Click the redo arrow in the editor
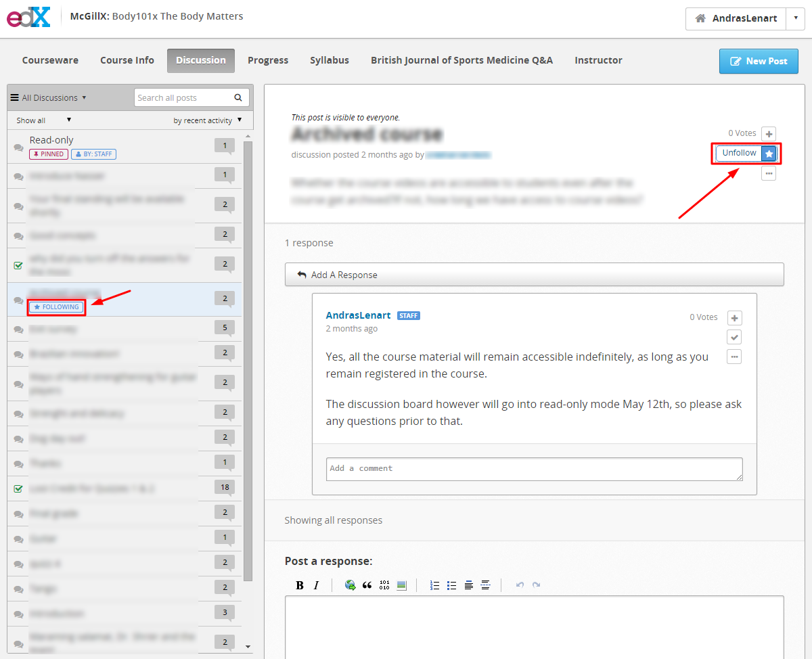This screenshot has width=812, height=659. [x=536, y=585]
